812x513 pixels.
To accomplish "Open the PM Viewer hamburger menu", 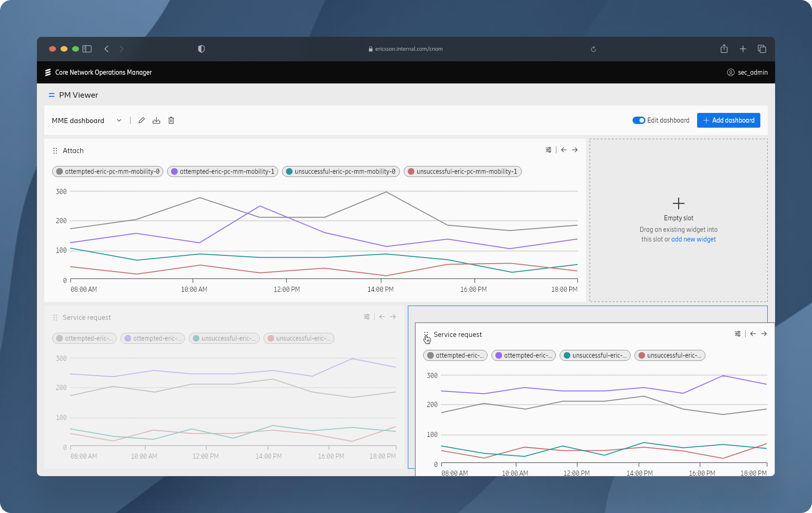I will point(52,95).
